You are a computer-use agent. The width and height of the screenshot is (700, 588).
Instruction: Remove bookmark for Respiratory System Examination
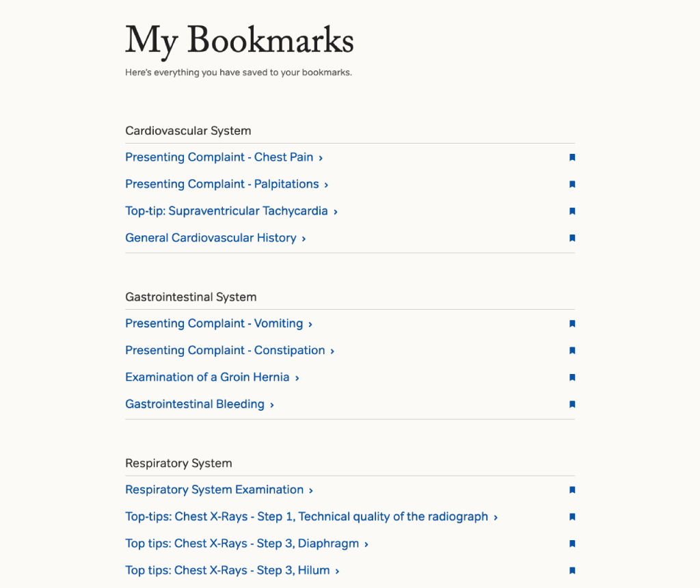[572, 490]
